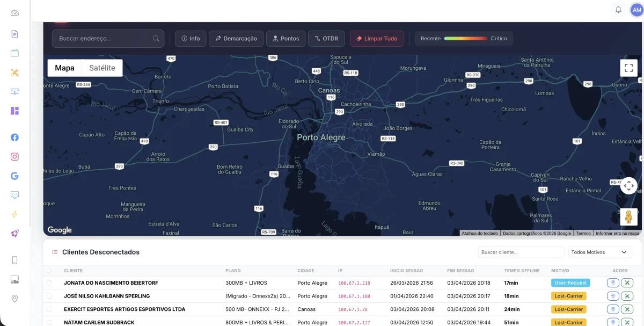
Task: Open Informar erro no mapa link
Action: (617, 233)
